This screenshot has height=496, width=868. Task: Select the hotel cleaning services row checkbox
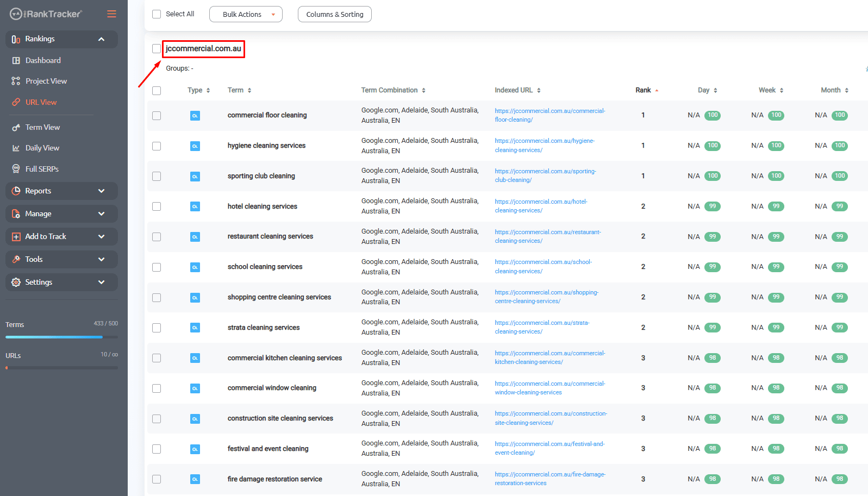(x=157, y=206)
